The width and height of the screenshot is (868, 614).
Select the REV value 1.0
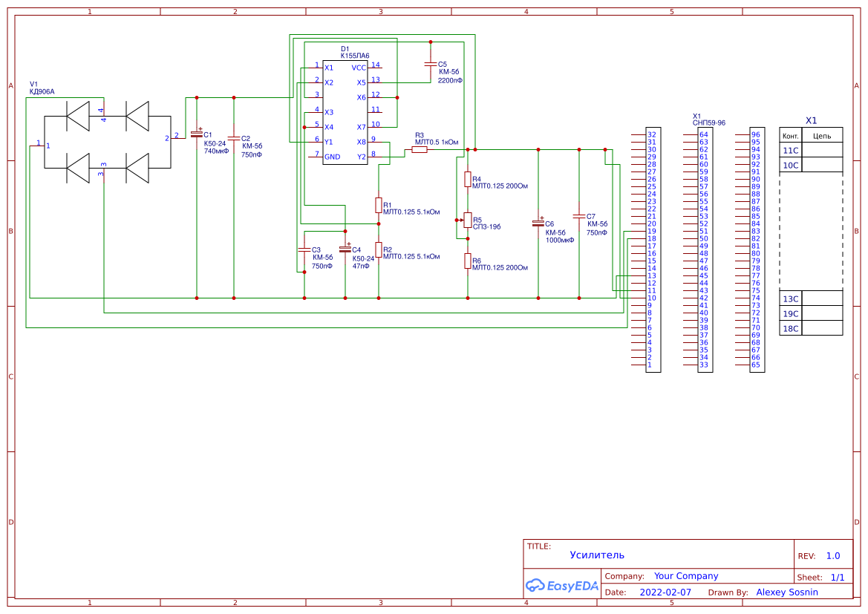pos(833,556)
